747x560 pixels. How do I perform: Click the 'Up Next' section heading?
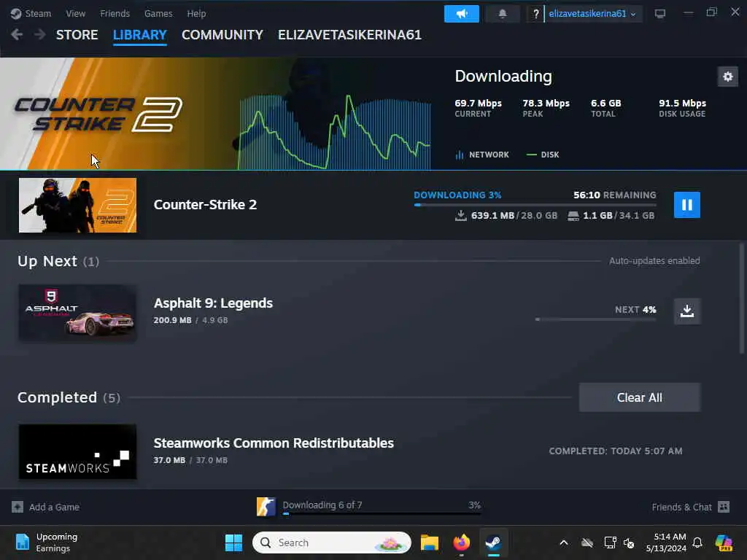point(47,262)
